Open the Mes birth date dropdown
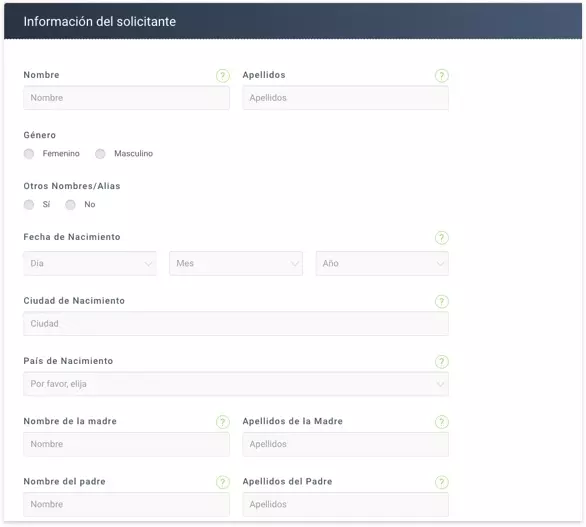The height and width of the screenshot is (527, 586). click(x=236, y=264)
